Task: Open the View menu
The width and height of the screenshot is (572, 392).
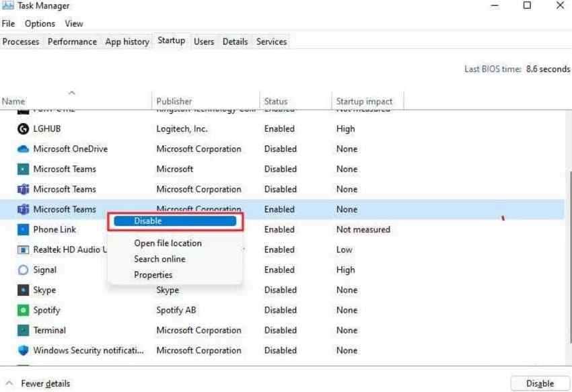Action: coord(74,24)
